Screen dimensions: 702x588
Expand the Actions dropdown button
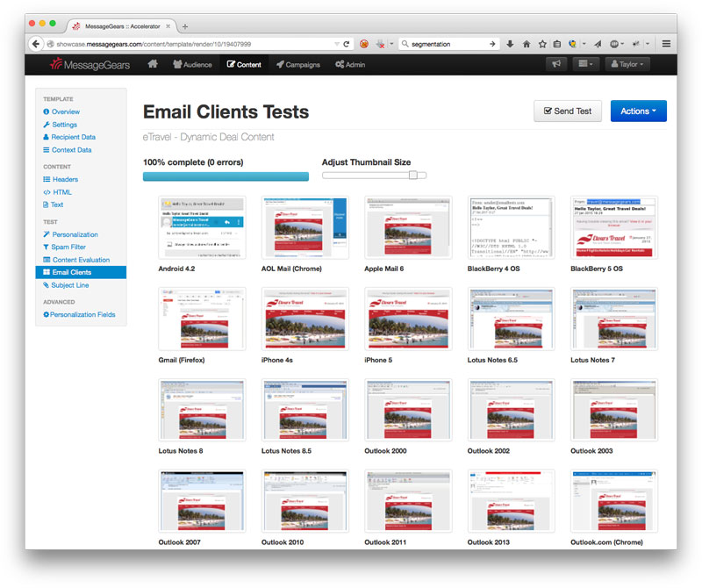coord(638,111)
